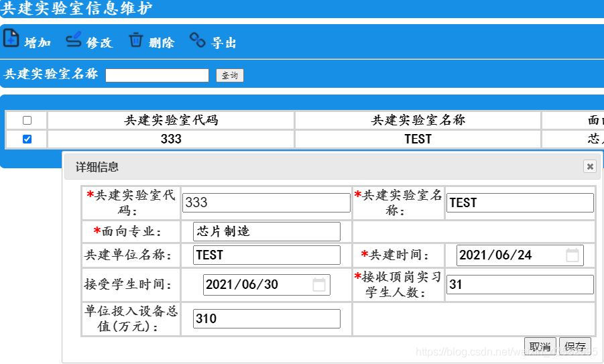Click table cell TEST in name column
This screenshot has height=364, width=604.
click(418, 139)
